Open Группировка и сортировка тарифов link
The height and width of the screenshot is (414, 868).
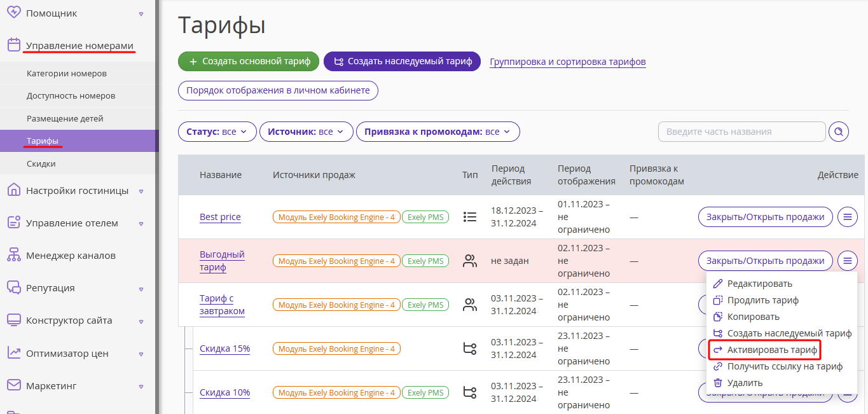[568, 62]
